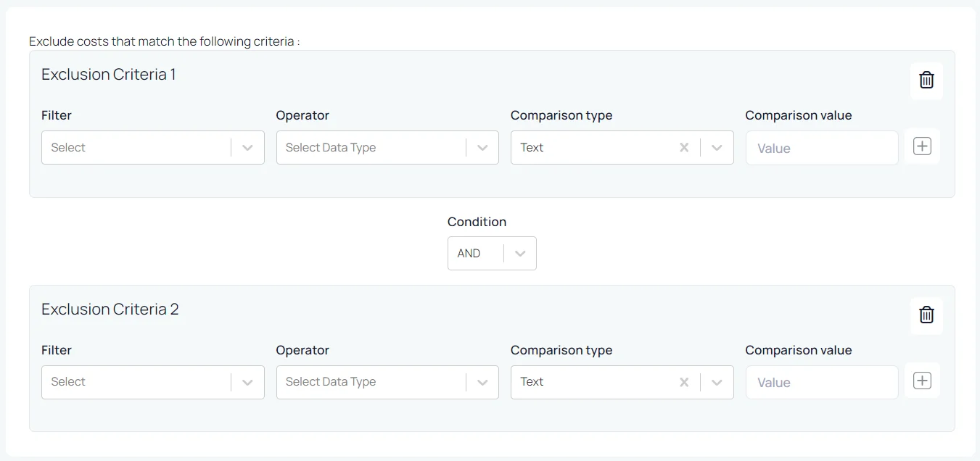980x461 pixels.
Task: Clear Text comparison type in Criteria 2
Action: 684,382
